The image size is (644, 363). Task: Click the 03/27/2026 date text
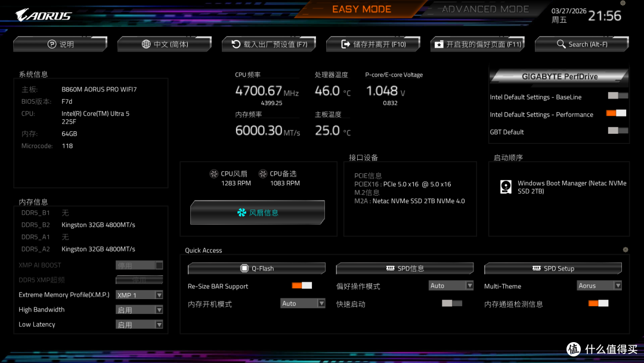569,11
